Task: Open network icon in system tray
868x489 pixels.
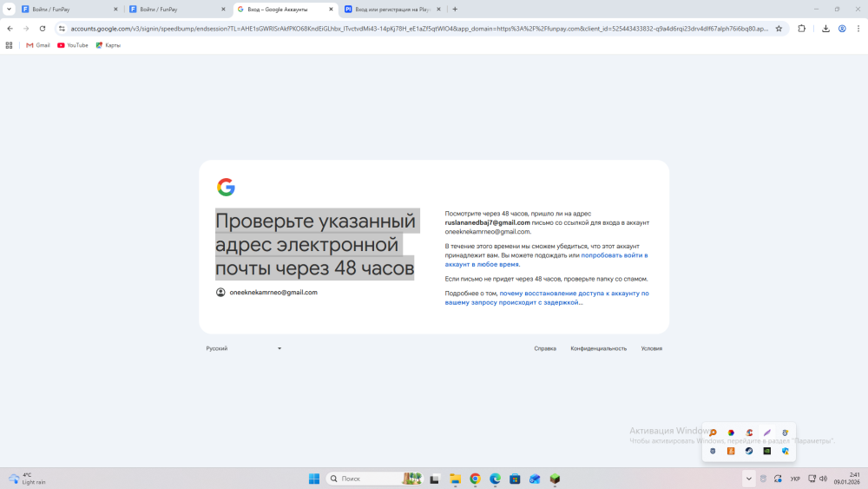Action: tap(812, 479)
